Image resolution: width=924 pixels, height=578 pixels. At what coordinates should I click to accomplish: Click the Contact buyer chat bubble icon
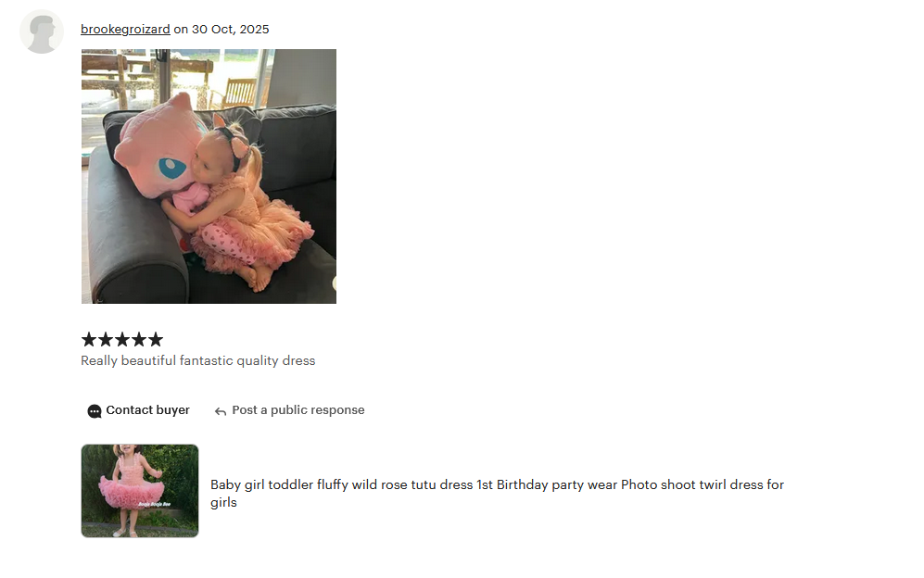coord(95,411)
